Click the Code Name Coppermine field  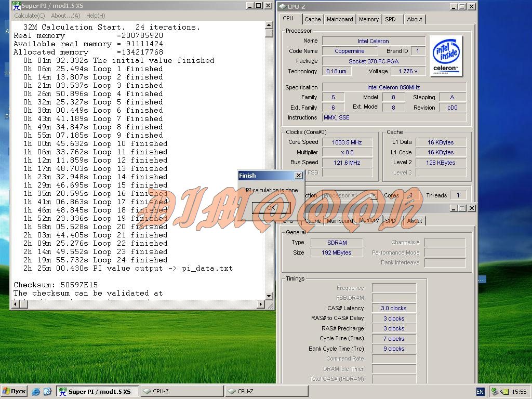350,51
